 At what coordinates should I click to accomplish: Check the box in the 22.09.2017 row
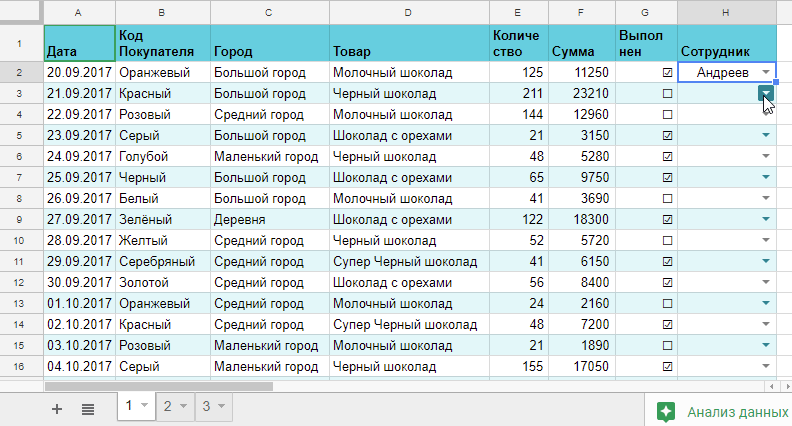667,115
